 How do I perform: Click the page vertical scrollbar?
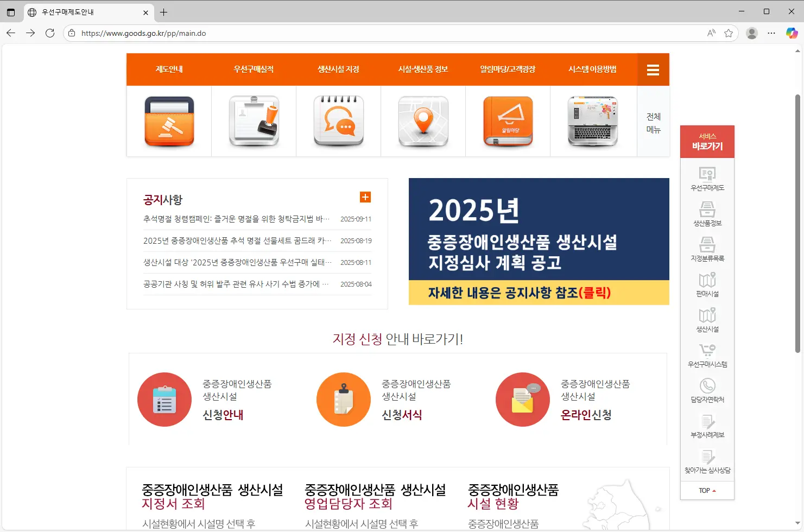pyautogui.click(x=797, y=224)
